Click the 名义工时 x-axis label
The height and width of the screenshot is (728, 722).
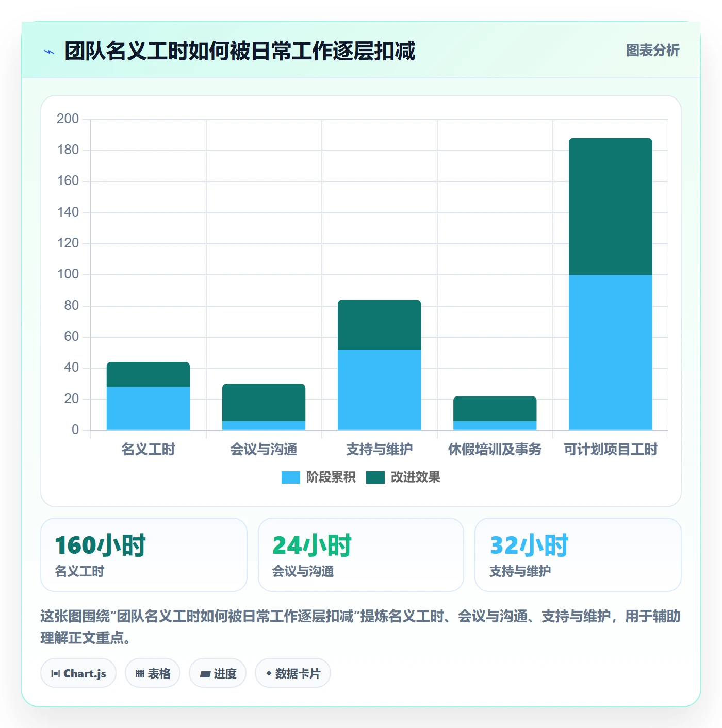coord(148,450)
